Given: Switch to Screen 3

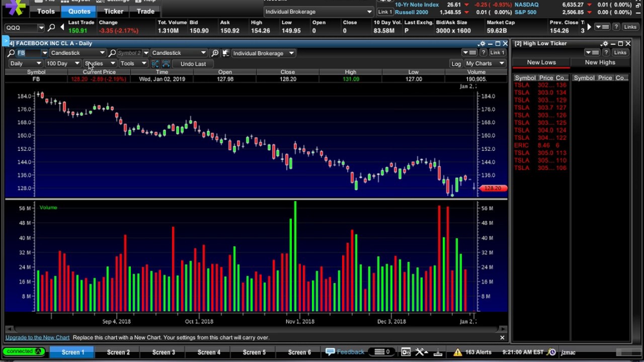Looking at the screenshot, I should click(x=164, y=352).
